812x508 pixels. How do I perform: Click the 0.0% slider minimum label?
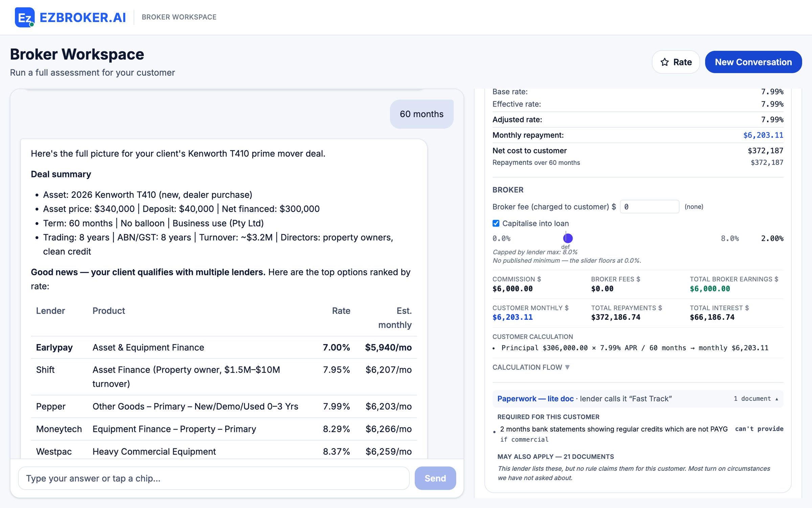(501, 238)
